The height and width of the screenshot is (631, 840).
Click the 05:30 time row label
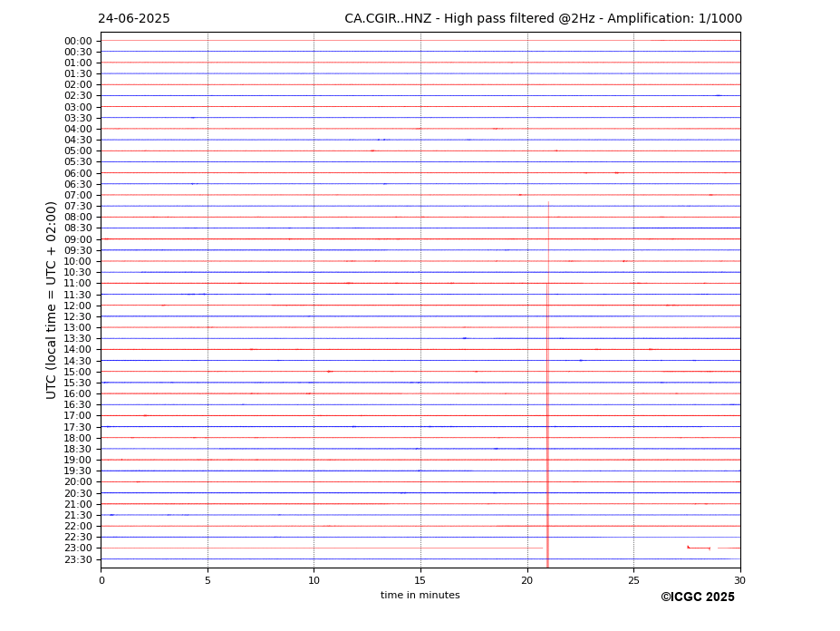tap(78, 162)
